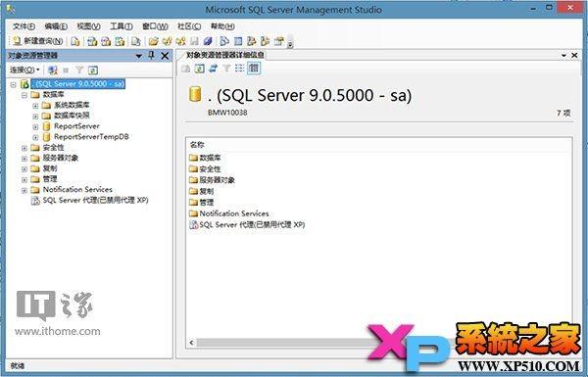
Task: Open the Window (窗口) menu
Action: click(x=155, y=26)
